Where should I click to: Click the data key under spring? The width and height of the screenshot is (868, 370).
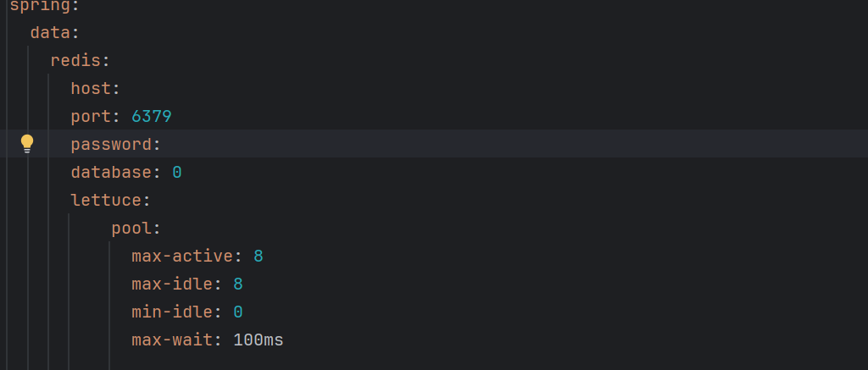point(50,33)
